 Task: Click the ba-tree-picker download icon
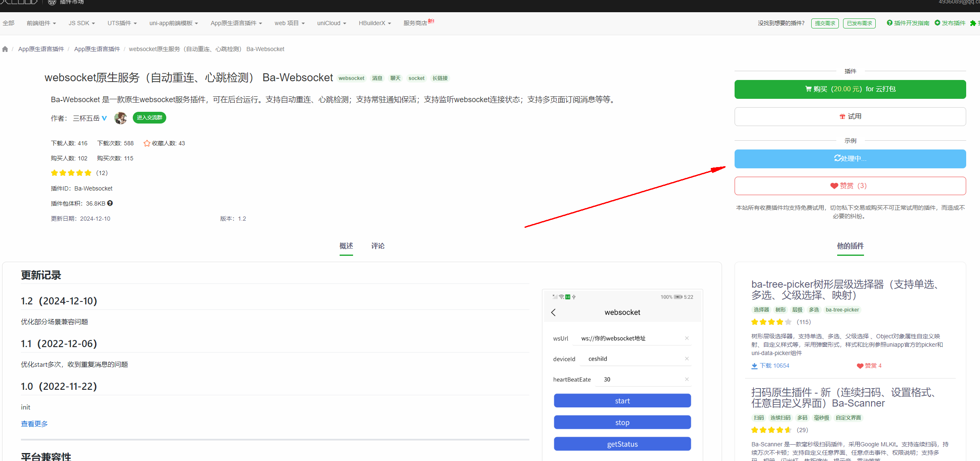(x=754, y=366)
